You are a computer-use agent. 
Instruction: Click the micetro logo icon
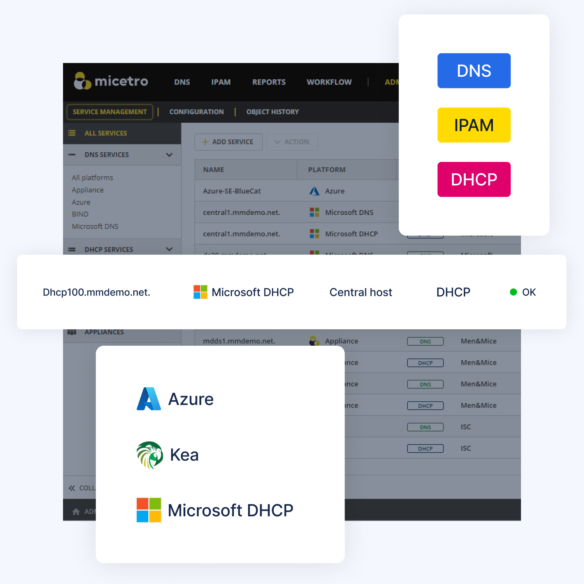[x=82, y=81]
